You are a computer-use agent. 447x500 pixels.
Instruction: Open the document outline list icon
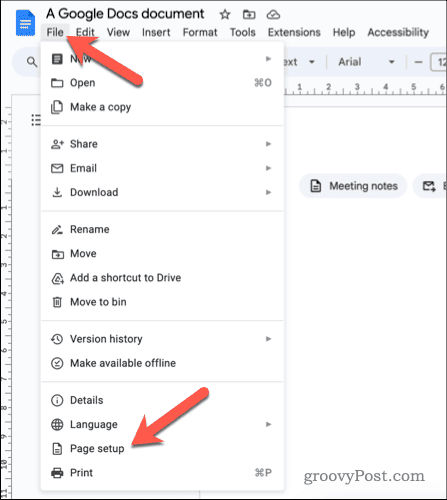click(36, 120)
